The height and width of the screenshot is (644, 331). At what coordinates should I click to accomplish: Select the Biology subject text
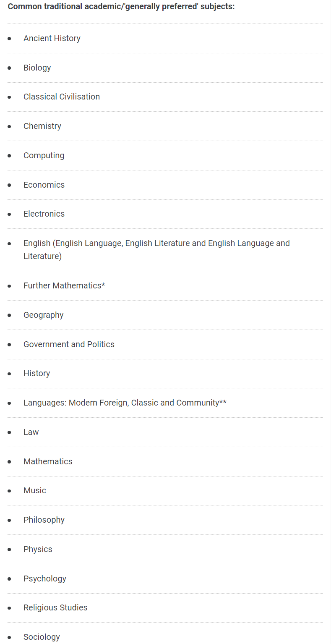[37, 68]
